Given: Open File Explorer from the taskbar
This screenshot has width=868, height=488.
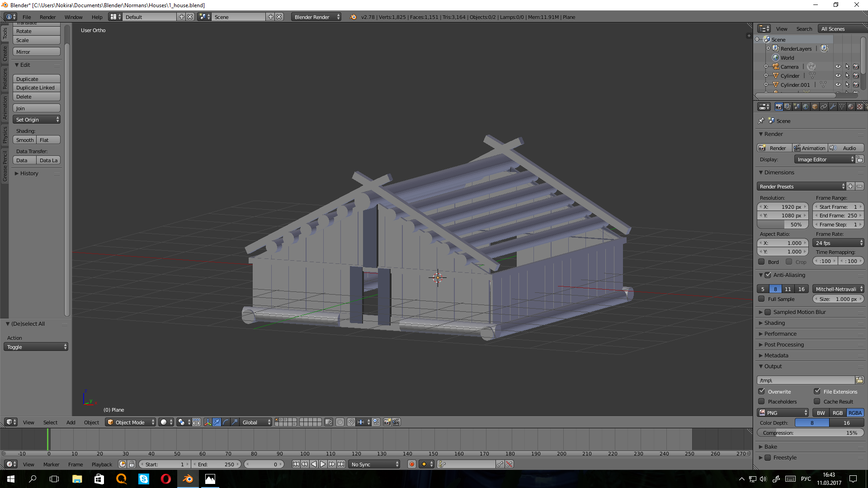Looking at the screenshot, I should [77, 479].
